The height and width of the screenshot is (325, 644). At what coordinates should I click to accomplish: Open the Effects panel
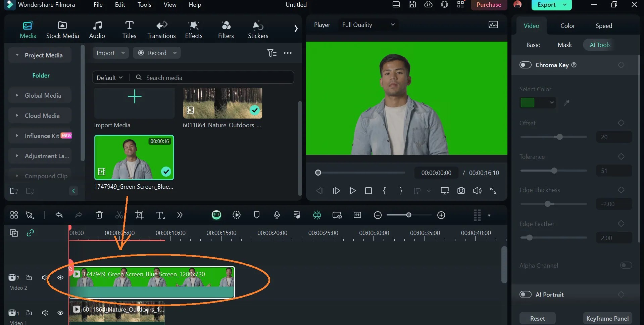point(194,30)
